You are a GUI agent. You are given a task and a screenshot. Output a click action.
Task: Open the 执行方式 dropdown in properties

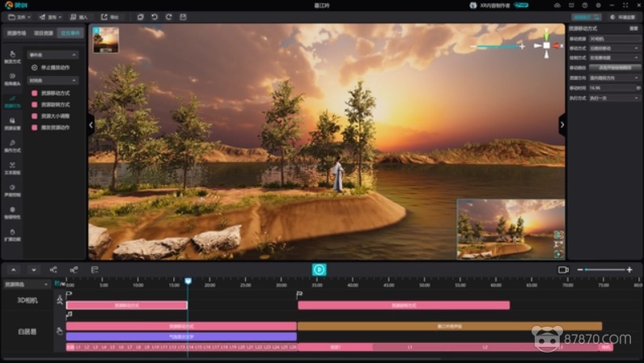tap(613, 98)
